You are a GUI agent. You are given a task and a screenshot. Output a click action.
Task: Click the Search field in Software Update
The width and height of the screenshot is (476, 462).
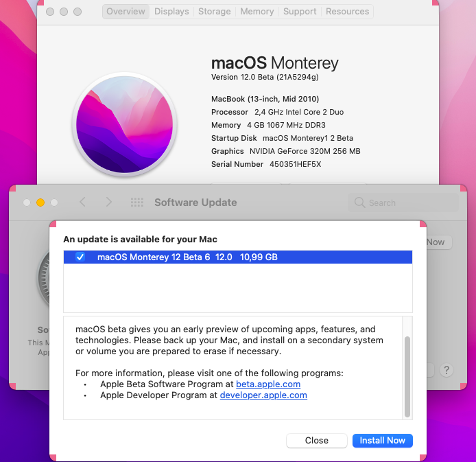[x=403, y=203]
